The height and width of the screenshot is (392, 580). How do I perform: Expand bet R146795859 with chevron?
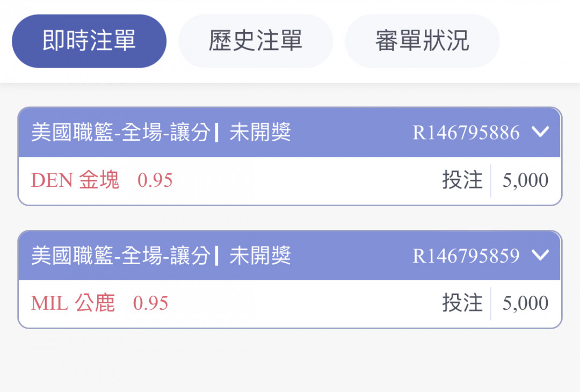[x=540, y=255]
